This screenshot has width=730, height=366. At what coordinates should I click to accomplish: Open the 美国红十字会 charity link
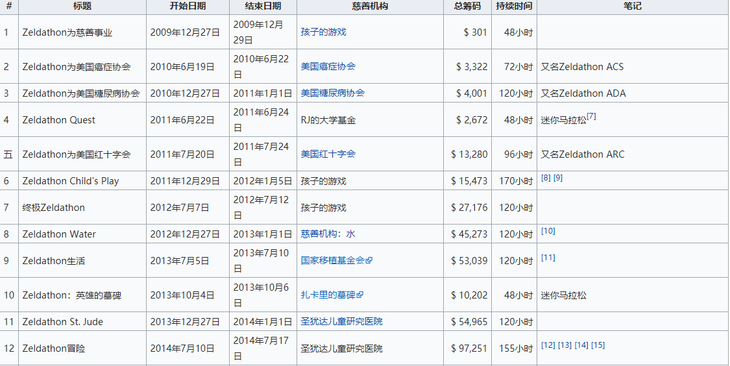328,154
